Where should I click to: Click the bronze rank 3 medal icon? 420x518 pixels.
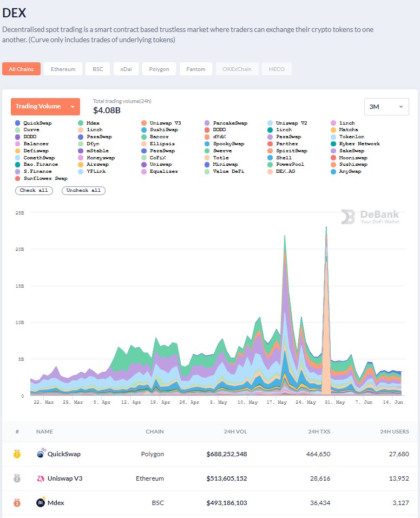(17, 503)
